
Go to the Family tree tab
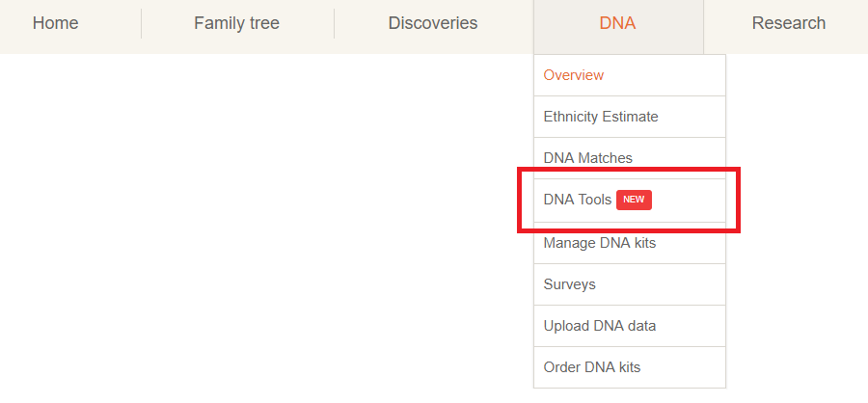coord(237,23)
